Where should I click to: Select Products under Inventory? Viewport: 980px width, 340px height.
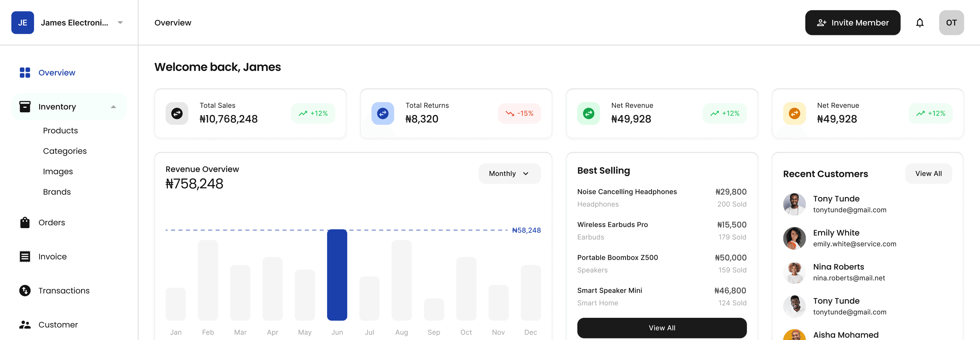60,131
